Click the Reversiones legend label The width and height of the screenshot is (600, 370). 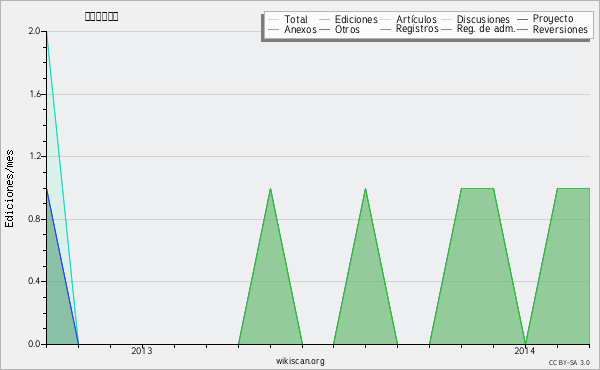click(x=560, y=29)
